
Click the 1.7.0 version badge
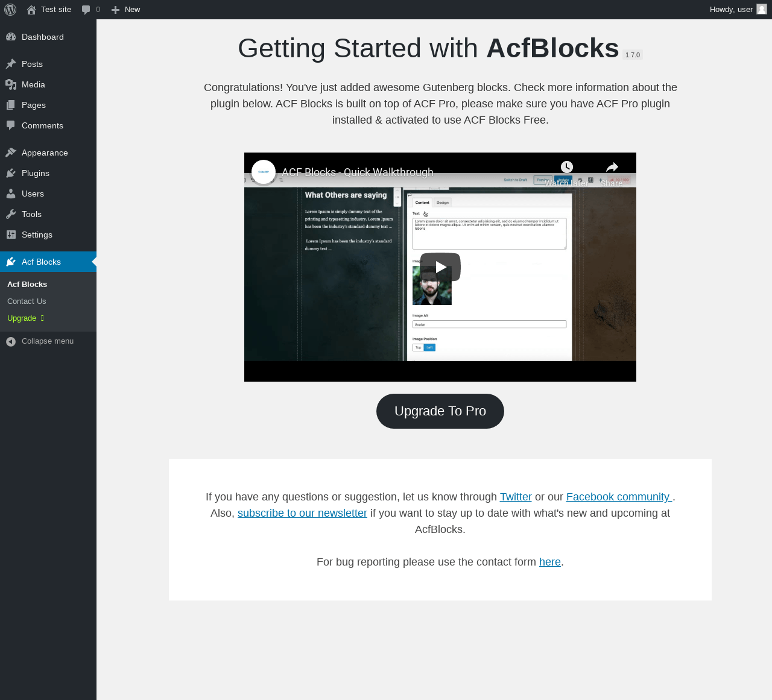(633, 55)
